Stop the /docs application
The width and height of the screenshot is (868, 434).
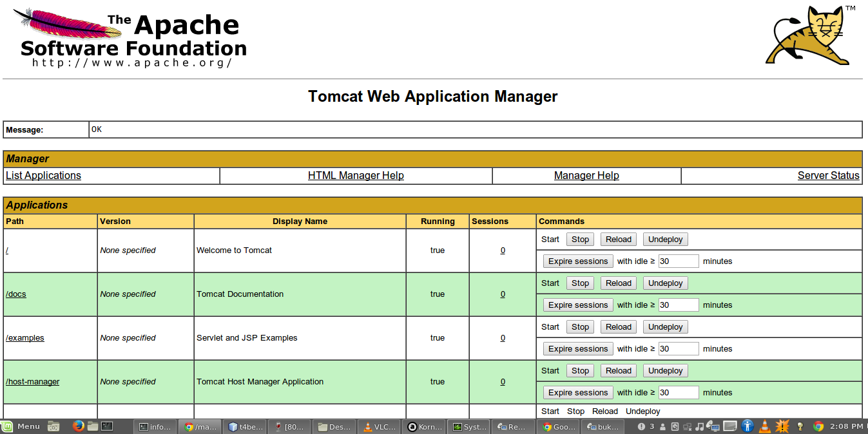(580, 283)
